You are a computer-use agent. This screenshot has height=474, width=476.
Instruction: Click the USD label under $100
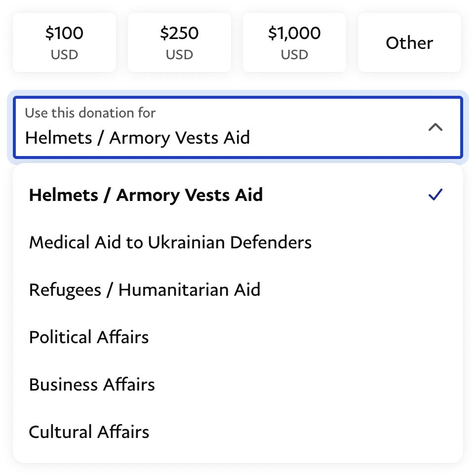(x=64, y=54)
